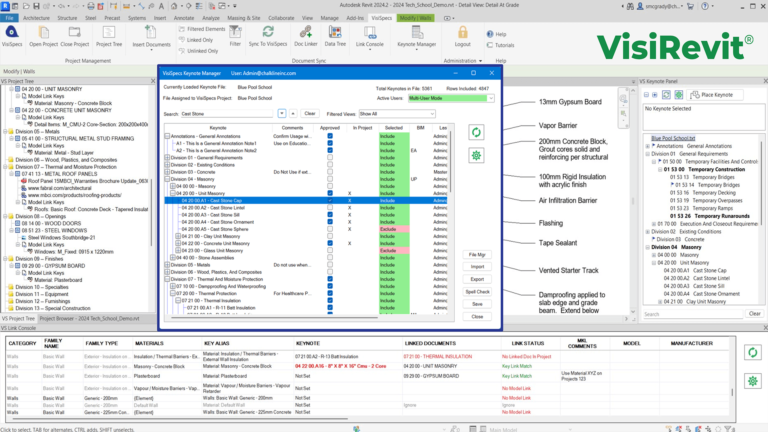Click green gear settings icon in Keynote Manager
This screenshot has height=432, width=768.
[477, 157]
